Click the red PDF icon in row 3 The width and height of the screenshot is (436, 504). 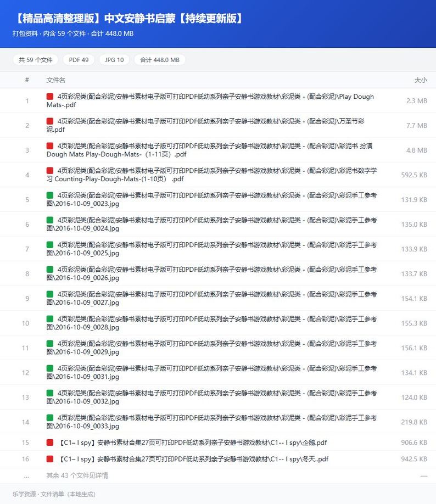50,146
